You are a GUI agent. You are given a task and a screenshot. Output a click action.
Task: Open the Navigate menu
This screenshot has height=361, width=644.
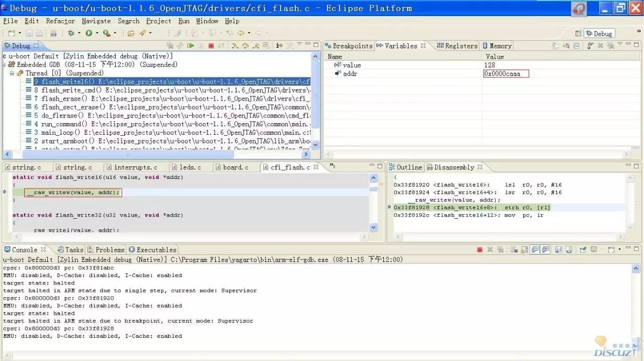point(96,21)
